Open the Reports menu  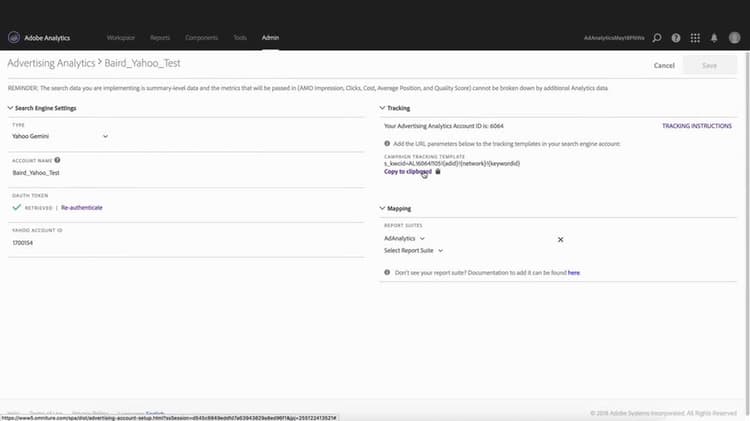click(x=160, y=37)
